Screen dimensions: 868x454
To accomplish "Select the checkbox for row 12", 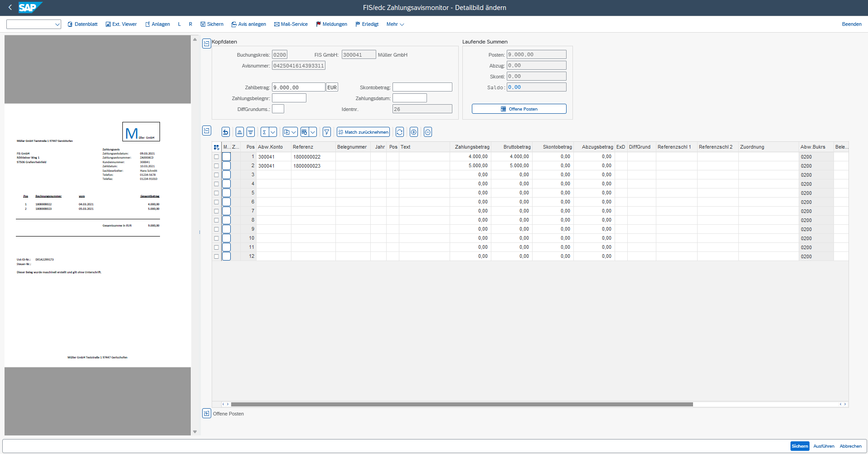I will coord(217,256).
